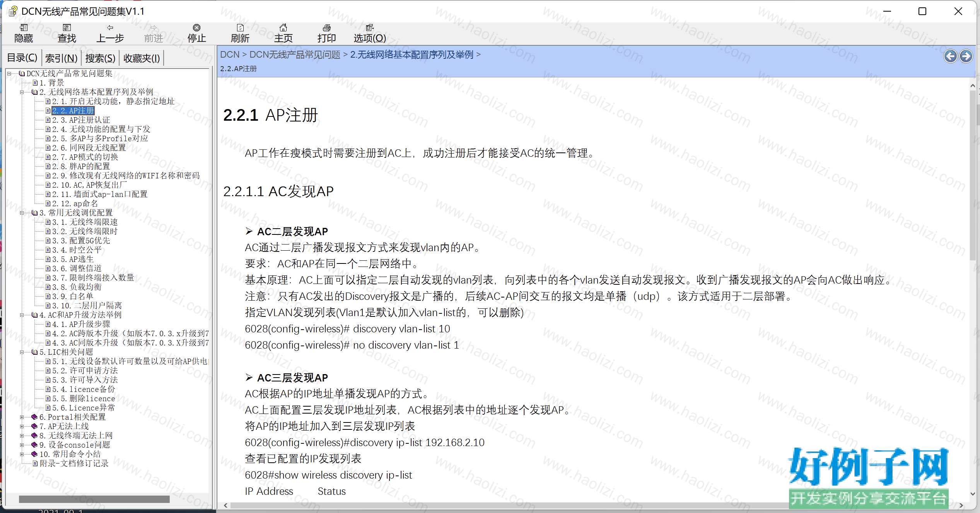The height and width of the screenshot is (513, 980).
Task: Click content pane scroll-left arrow
Action: (x=225, y=505)
